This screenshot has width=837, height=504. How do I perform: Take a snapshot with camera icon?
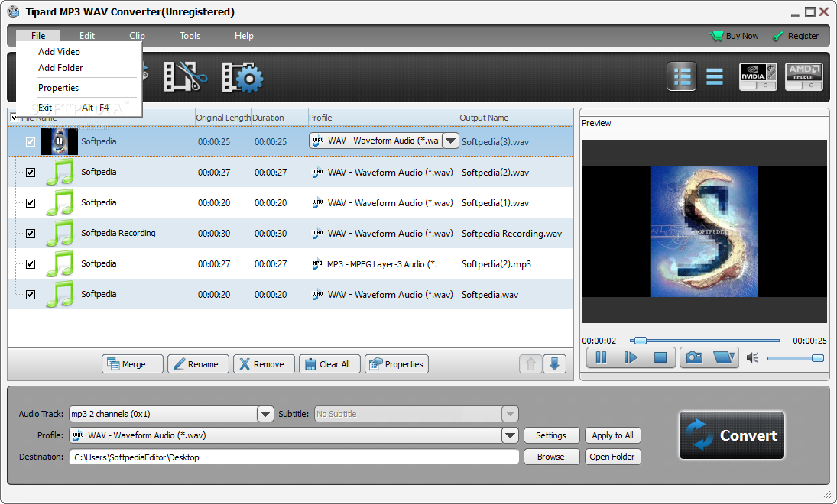coord(695,357)
